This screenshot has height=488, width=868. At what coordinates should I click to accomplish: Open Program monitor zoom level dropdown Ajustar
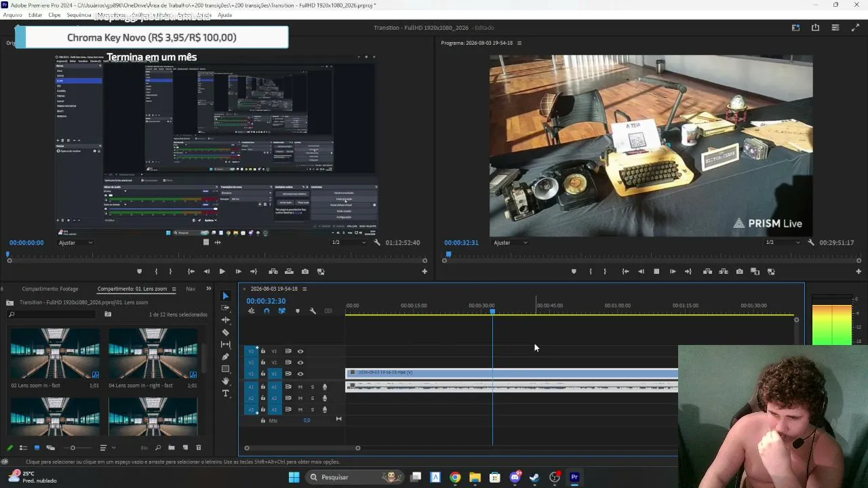(511, 243)
